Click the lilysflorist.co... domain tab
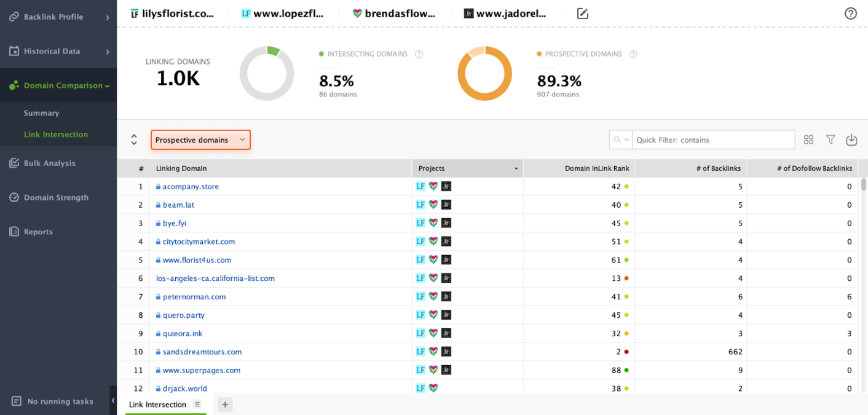This screenshot has height=415, width=868. (x=172, y=14)
